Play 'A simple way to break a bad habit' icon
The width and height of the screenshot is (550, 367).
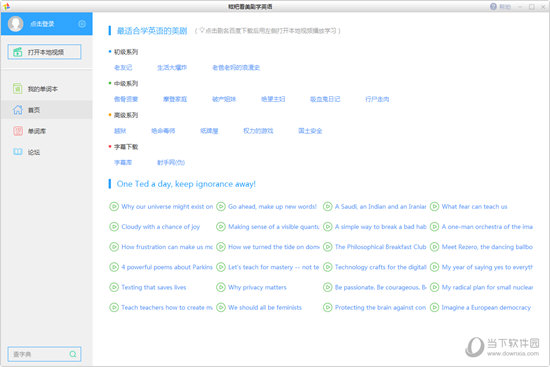click(x=328, y=227)
